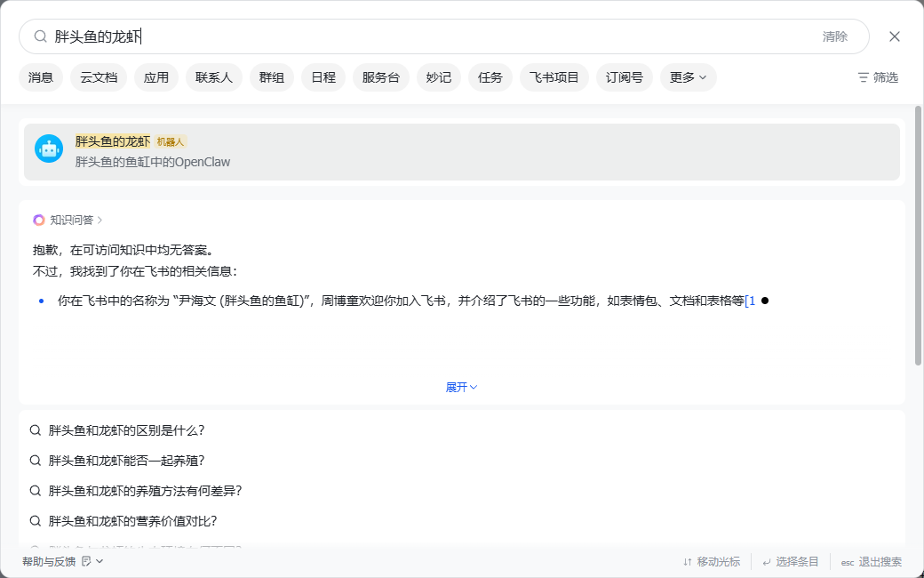924x578 pixels.
Task: Click the colorful 知识问答 circle icon
Action: pyautogui.click(x=39, y=220)
